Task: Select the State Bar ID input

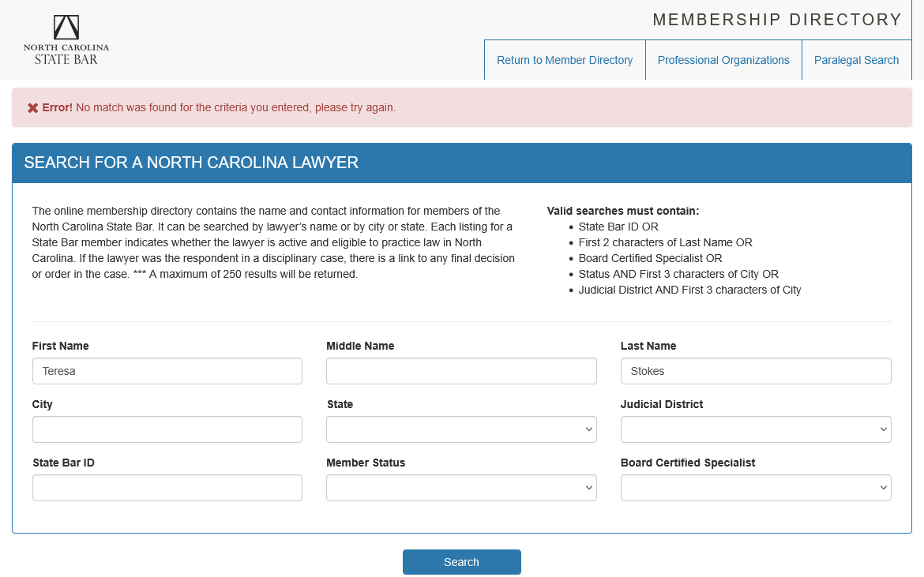Action: [x=167, y=488]
